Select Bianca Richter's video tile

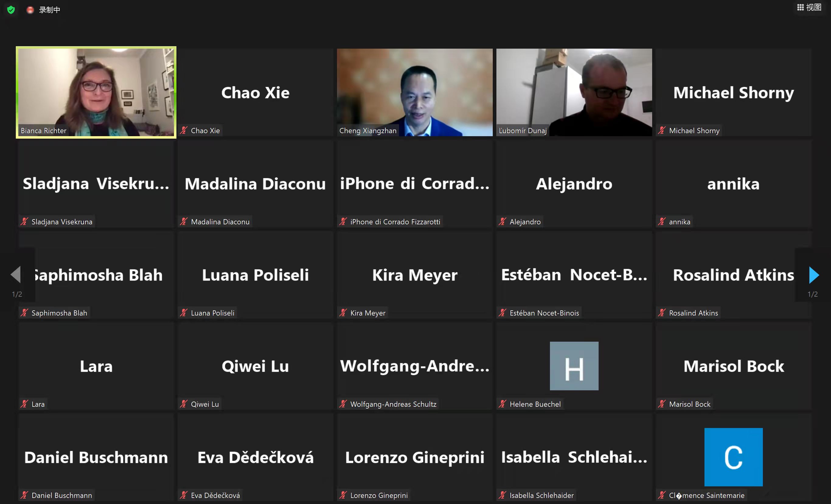(96, 92)
